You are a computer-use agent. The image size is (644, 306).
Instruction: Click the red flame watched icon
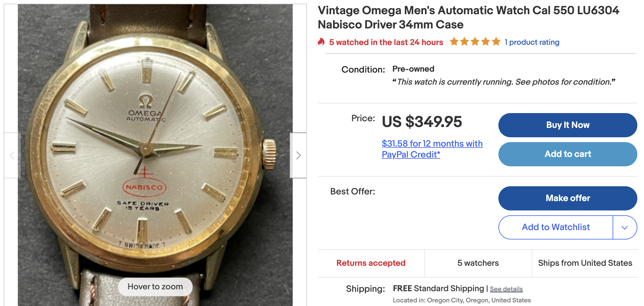coord(321,42)
